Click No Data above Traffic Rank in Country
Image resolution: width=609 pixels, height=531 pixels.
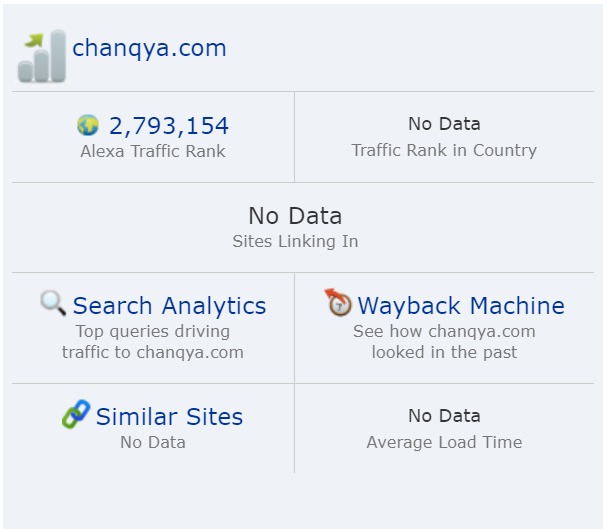point(444,124)
